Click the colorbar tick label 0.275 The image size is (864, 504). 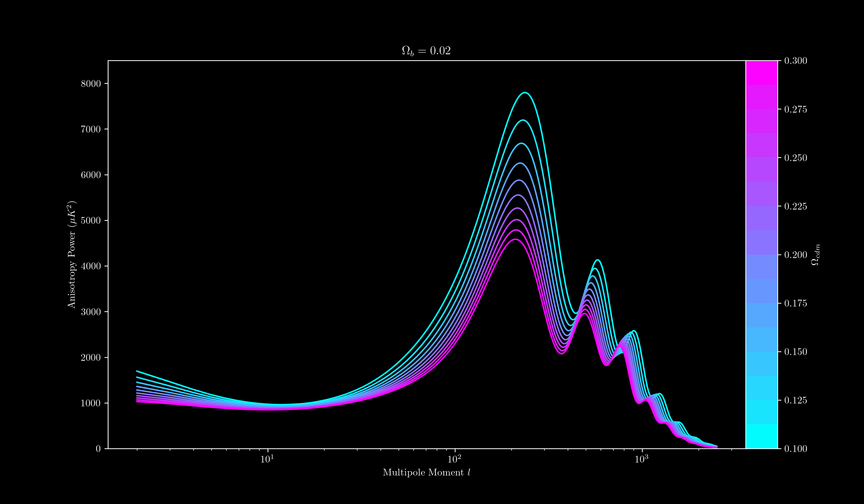[796, 109]
